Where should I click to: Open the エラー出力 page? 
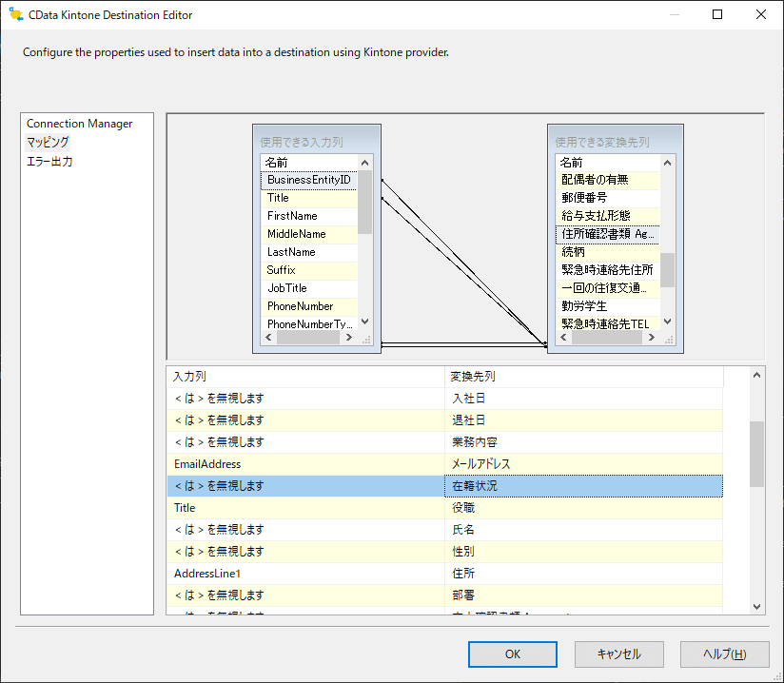[49, 162]
